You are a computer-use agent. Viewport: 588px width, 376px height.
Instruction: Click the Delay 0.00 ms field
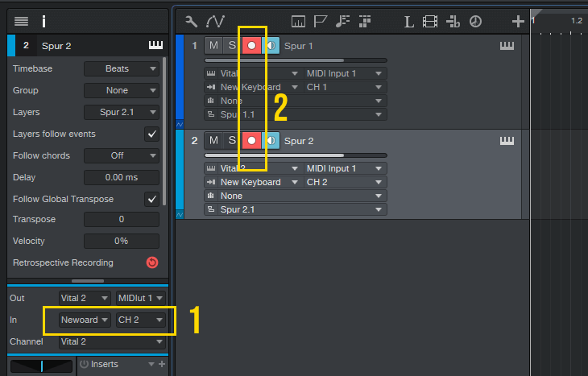[x=122, y=177]
